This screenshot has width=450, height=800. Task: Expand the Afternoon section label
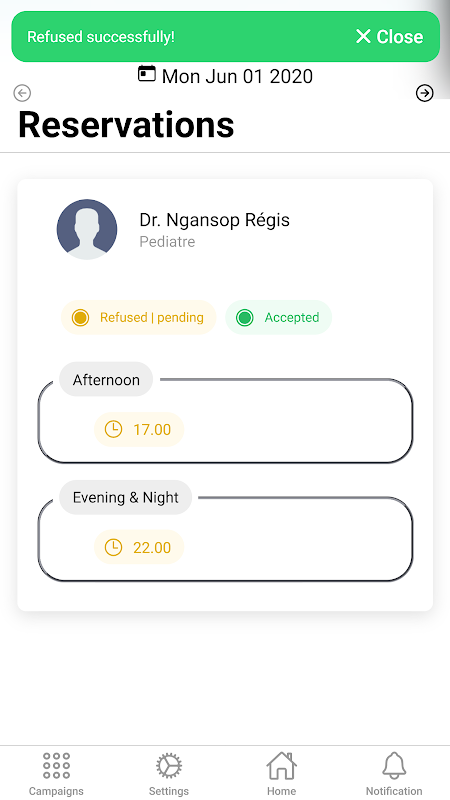pos(106,379)
